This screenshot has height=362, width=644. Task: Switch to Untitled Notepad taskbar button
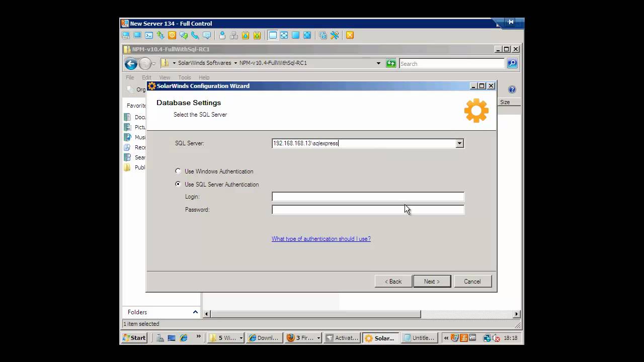tap(419, 338)
